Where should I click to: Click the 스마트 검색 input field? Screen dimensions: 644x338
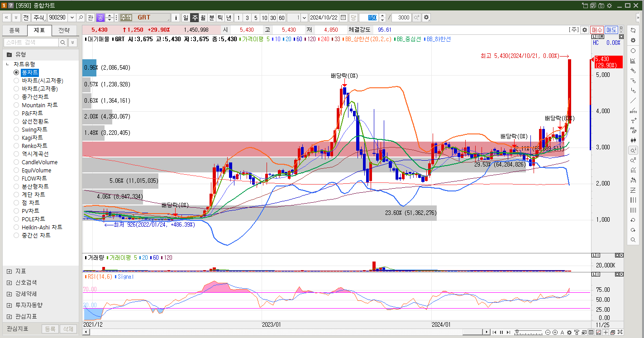(31, 42)
